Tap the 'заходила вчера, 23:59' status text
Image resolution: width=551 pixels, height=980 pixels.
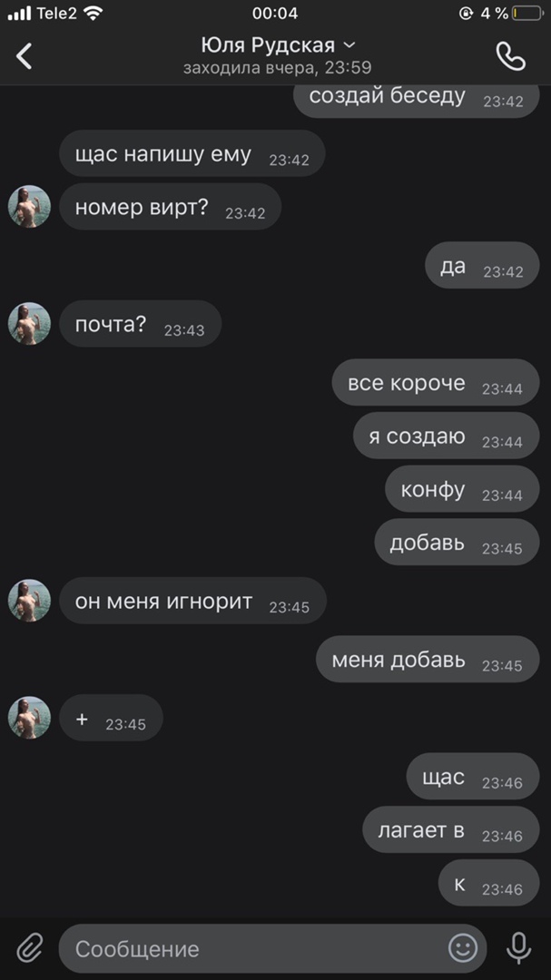click(x=277, y=67)
